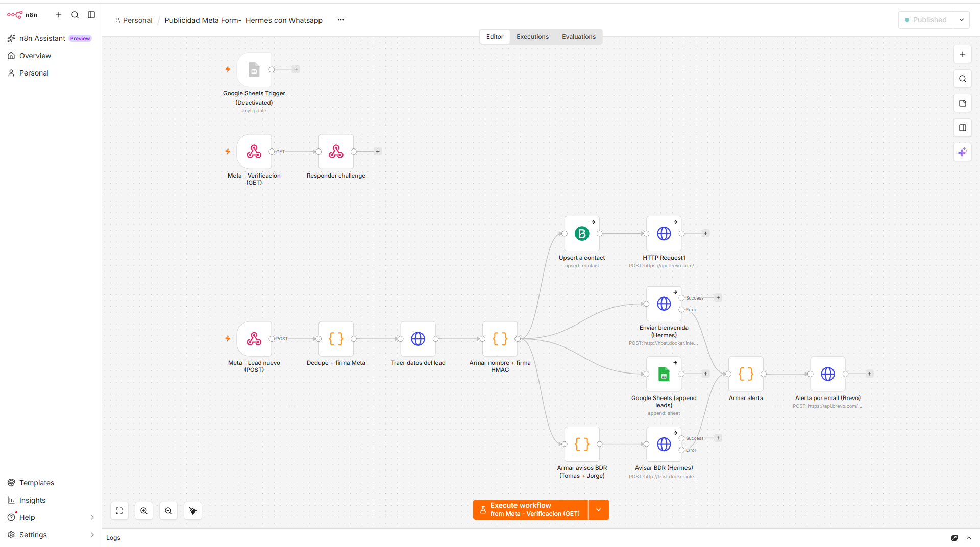Viewport: 980px width, 547px height.
Task: Expand the Settings submenu
Action: point(92,535)
